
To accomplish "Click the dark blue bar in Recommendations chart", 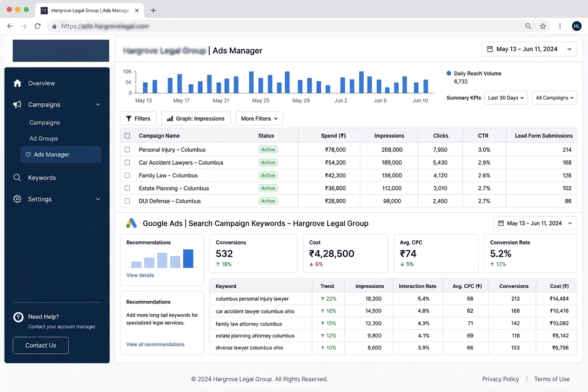I will pyautogui.click(x=188, y=258).
